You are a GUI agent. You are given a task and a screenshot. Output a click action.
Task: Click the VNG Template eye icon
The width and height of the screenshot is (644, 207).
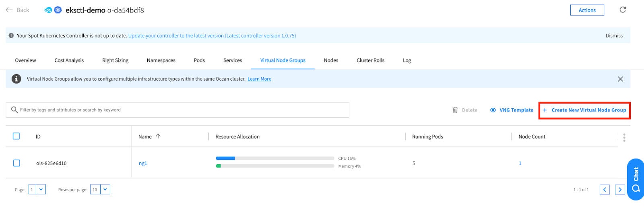(493, 110)
